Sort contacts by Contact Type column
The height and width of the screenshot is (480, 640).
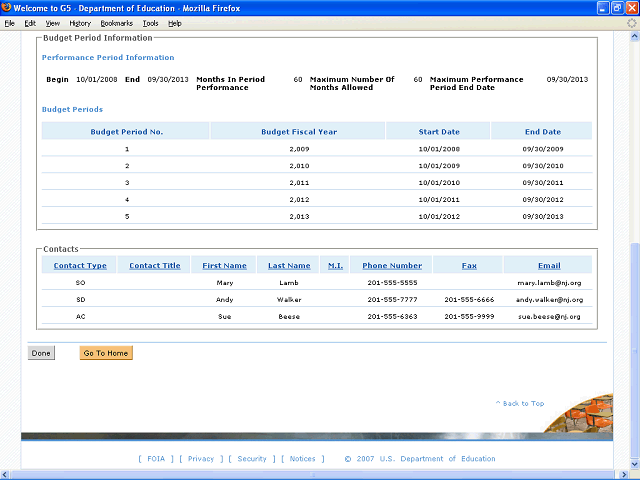pos(80,266)
